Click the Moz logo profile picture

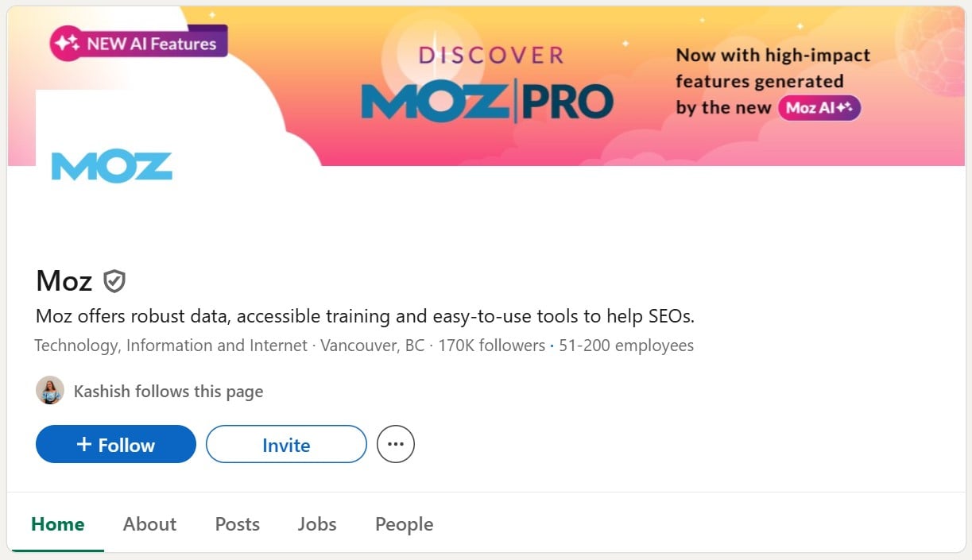click(112, 165)
